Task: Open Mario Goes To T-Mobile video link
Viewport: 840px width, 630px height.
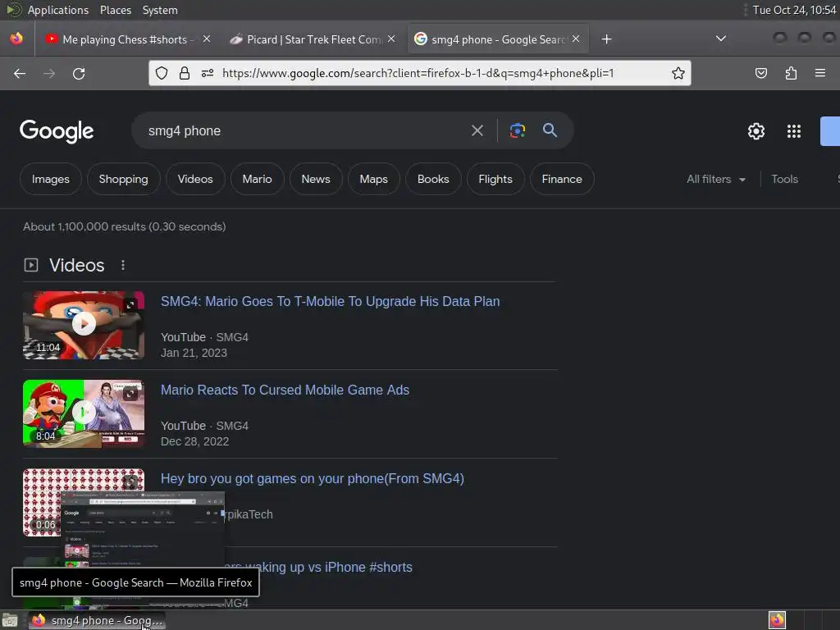Action: pyautogui.click(x=330, y=301)
